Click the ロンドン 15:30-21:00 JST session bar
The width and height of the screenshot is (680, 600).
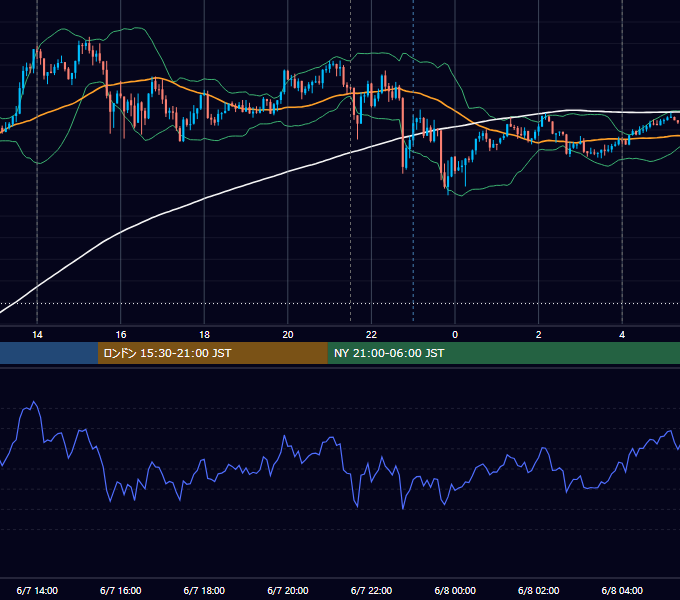coord(212,353)
